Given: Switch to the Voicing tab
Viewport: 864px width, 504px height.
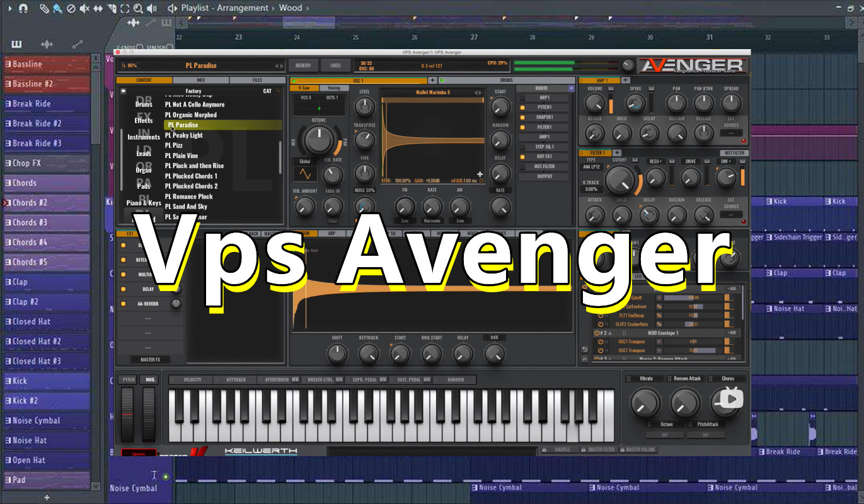Looking at the screenshot, I should coord(333,88).
